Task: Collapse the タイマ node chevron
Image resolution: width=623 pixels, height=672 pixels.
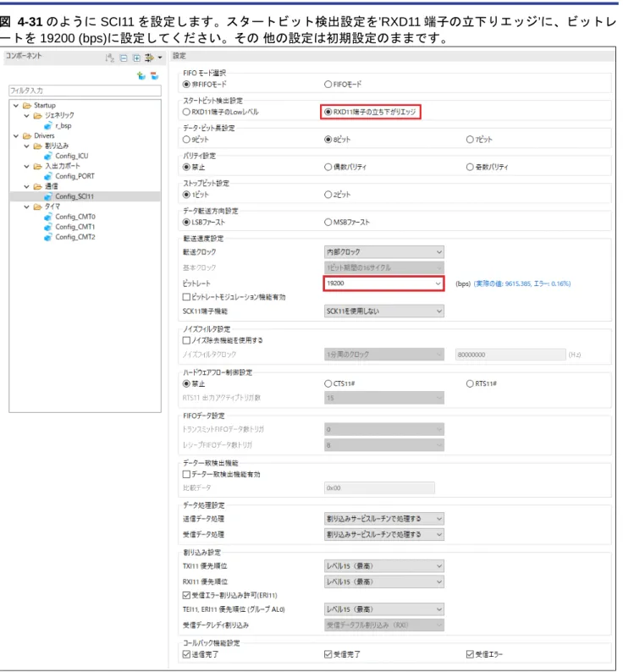Action: [26, 207]
